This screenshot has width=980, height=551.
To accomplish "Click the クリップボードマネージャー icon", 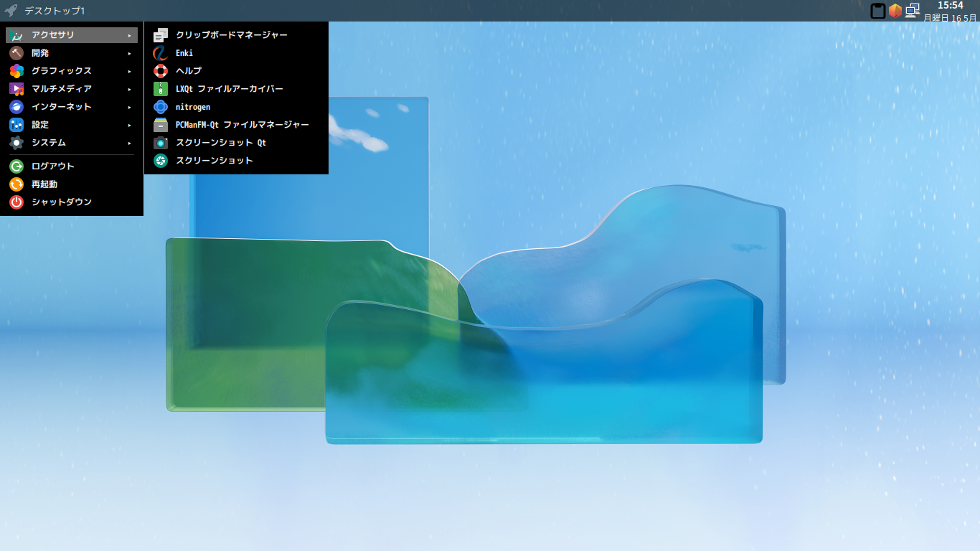I will click(161, 35).
